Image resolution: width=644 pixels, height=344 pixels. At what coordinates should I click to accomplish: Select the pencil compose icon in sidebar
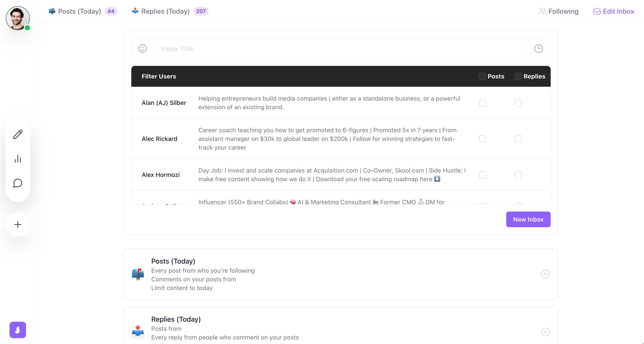coord(18,135)
